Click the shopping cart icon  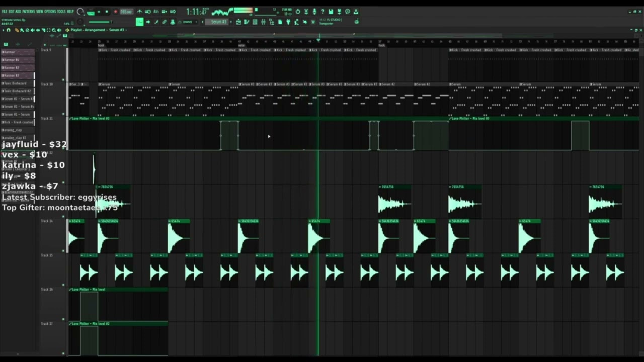313,22
